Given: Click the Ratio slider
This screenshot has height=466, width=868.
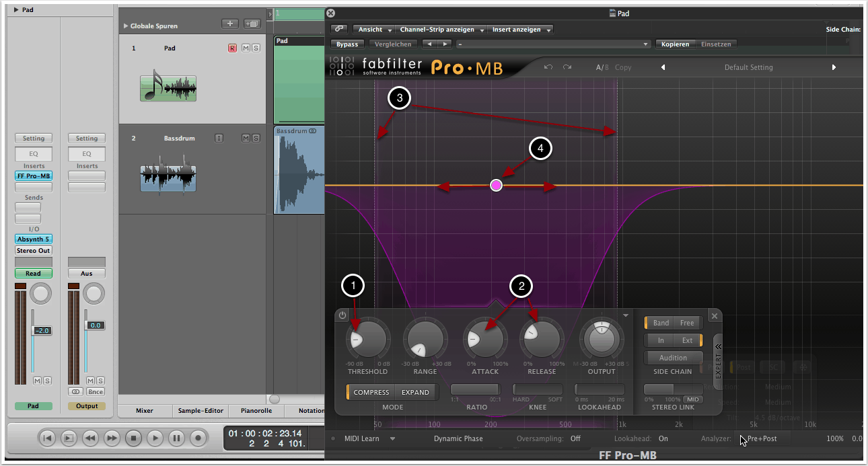Looking at the screenshot, I should (x=475, y=389).
